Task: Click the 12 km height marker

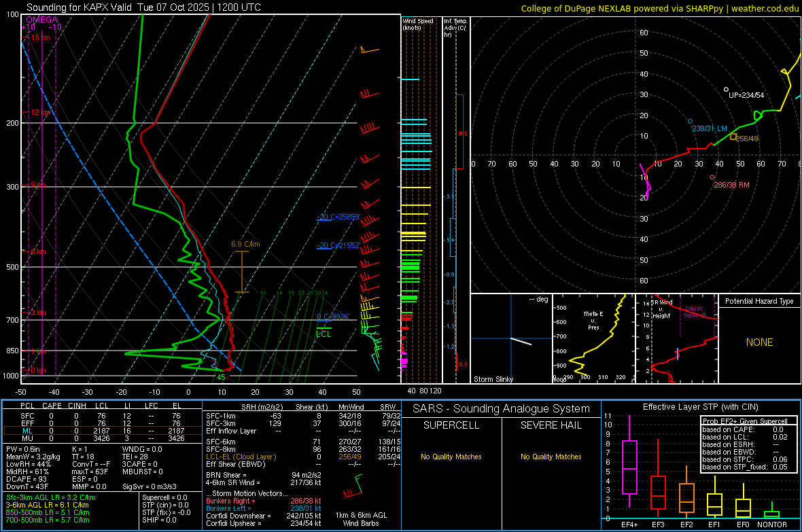Action: point(39,112)
